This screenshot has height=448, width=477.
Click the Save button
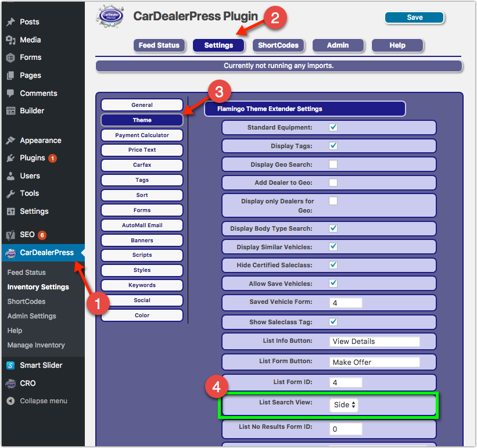point(414,17)
